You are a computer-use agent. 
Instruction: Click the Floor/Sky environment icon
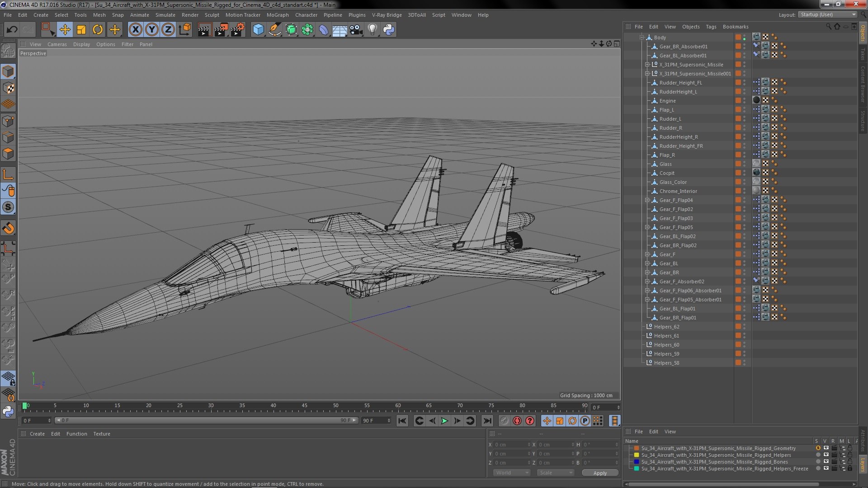340,30
